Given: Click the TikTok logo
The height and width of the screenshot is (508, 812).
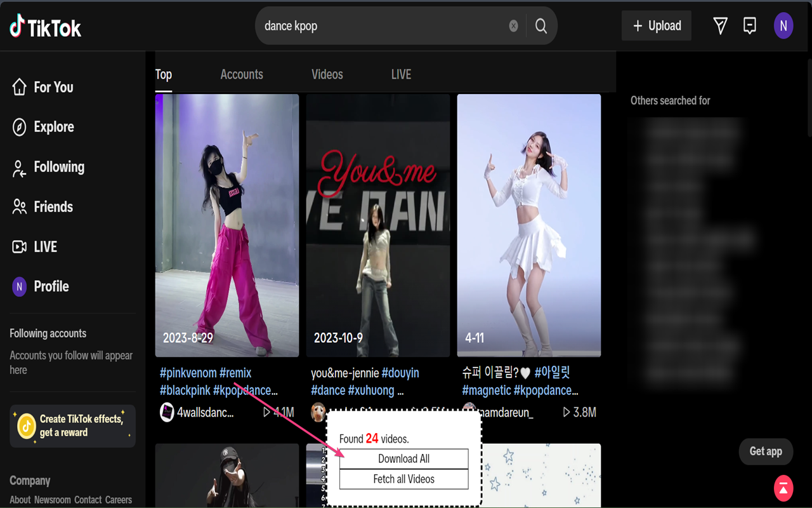Looking at the screenshot, I should [45, 27].
